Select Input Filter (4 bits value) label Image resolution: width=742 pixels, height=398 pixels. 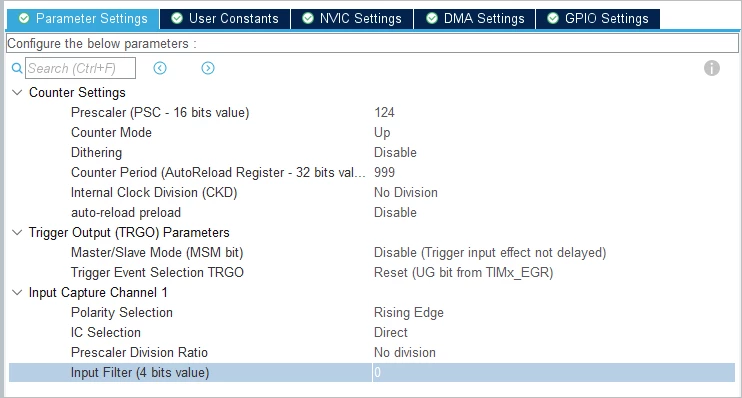[140, 372]
